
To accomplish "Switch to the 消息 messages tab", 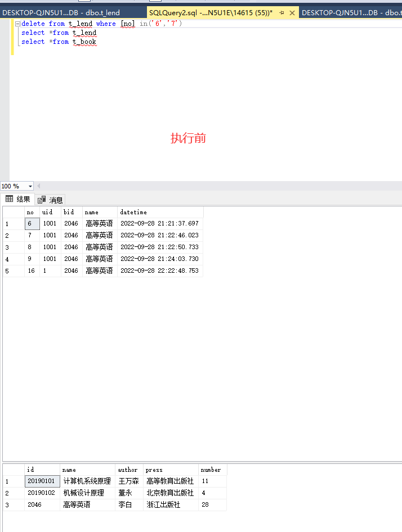I will click(x=50, y=200).
